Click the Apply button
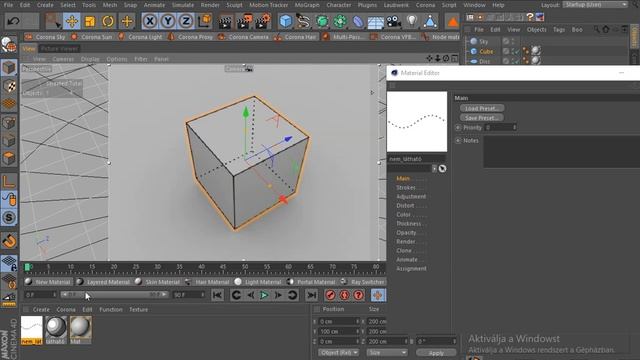The image size is (640, 360). pos(436,353)
